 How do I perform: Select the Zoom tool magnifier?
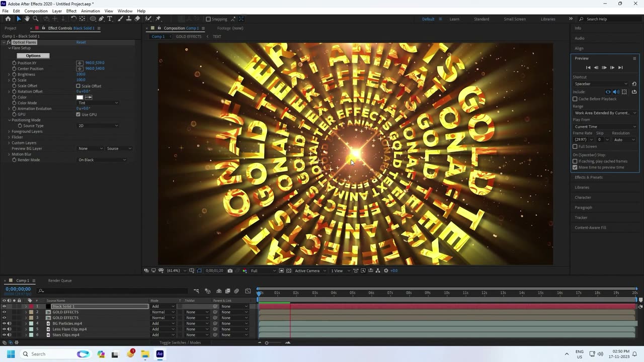click(x=35, y=19)
